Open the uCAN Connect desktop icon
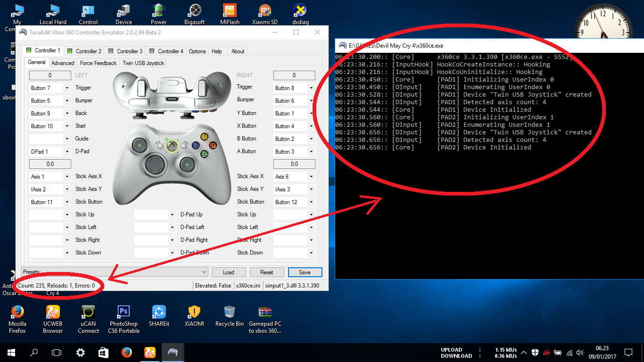The height and width of the screenshot is (362, 644). coord(88,319)
